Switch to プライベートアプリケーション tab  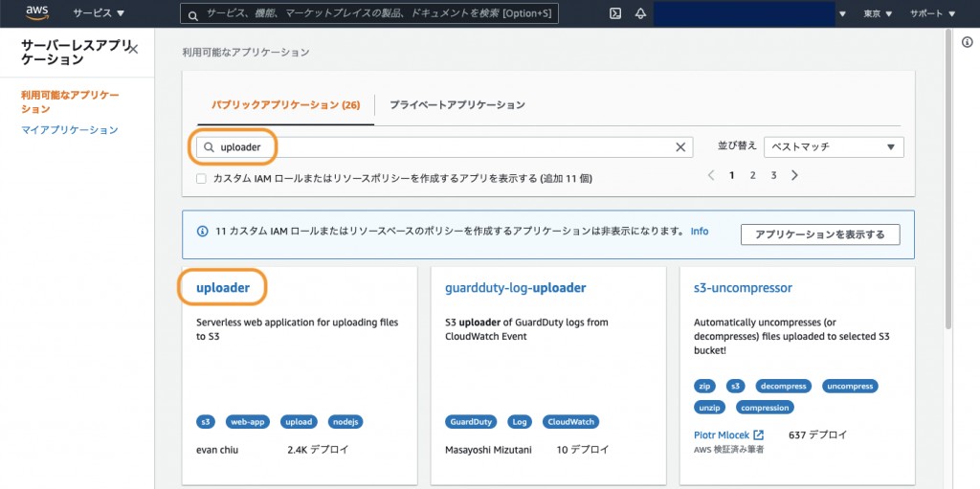click(x=457, y=105)
